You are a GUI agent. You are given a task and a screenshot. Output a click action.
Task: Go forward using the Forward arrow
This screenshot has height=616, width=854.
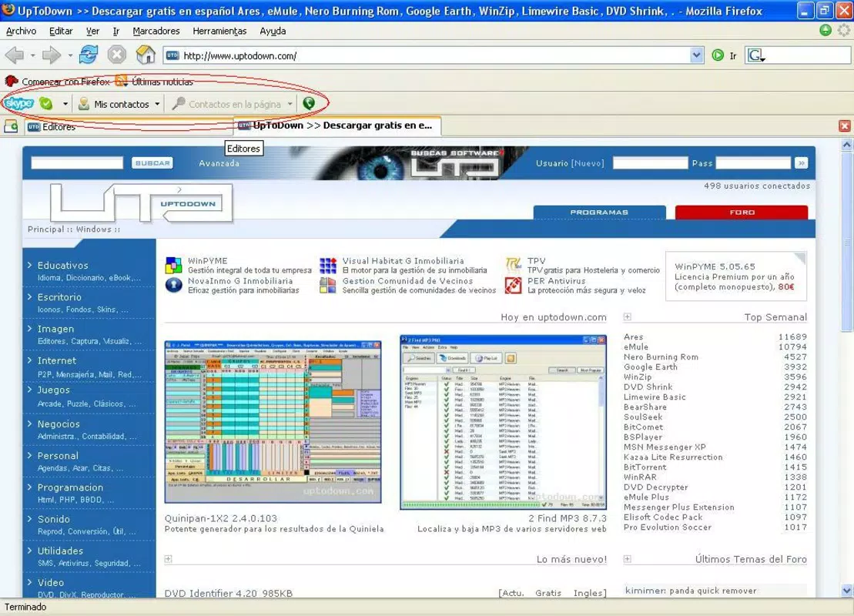click(51, 55)
